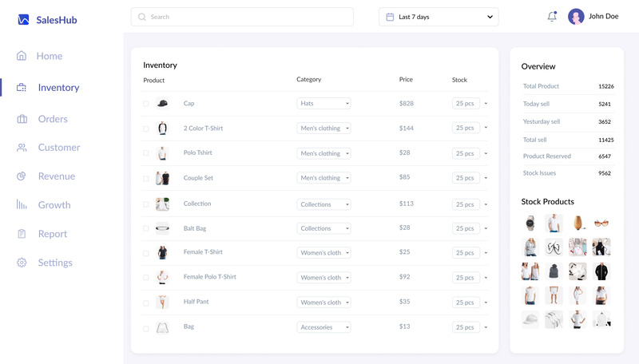
Task: Open the Last 7 days date dropdown
Action: tap(439, 17)
